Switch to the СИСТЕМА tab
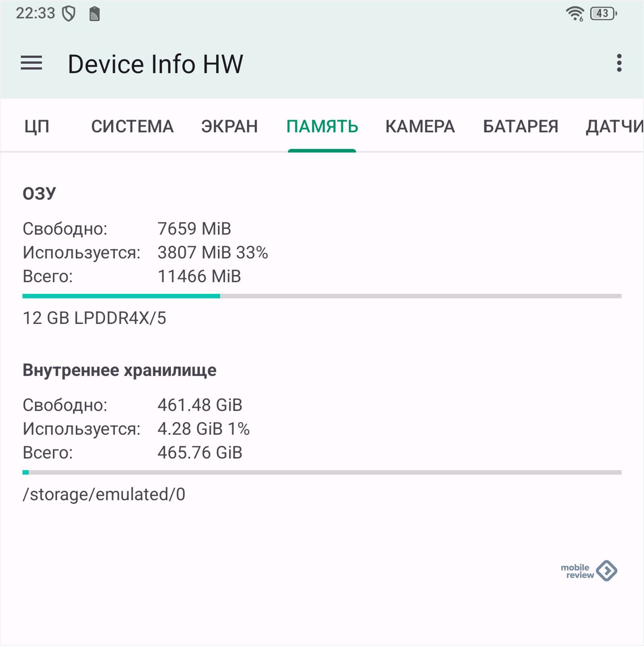Image resolution: width=644 pixels, height=646 pixels. (x=132, y=126)
